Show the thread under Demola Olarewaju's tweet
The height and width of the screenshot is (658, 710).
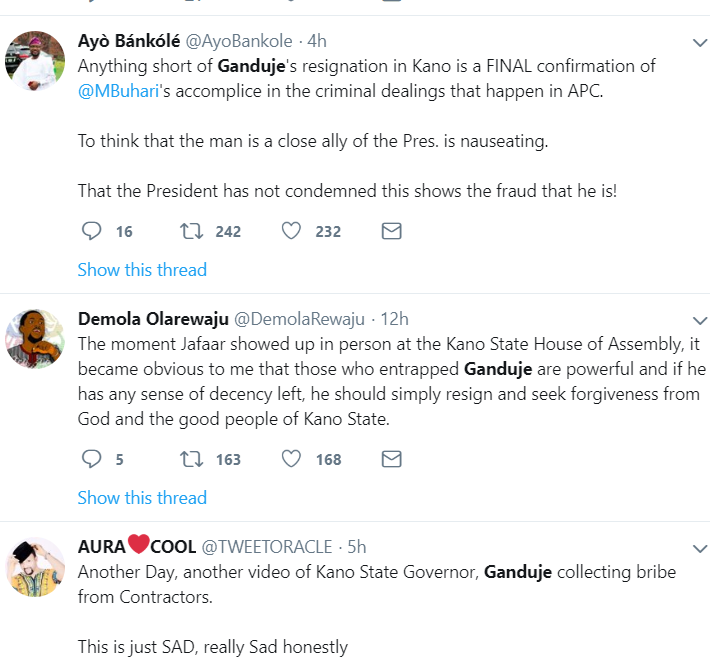[142, 498]
